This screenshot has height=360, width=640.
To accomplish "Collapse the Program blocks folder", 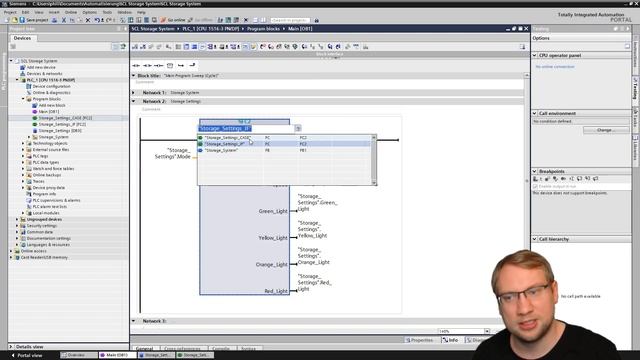I will coord(23,99).
